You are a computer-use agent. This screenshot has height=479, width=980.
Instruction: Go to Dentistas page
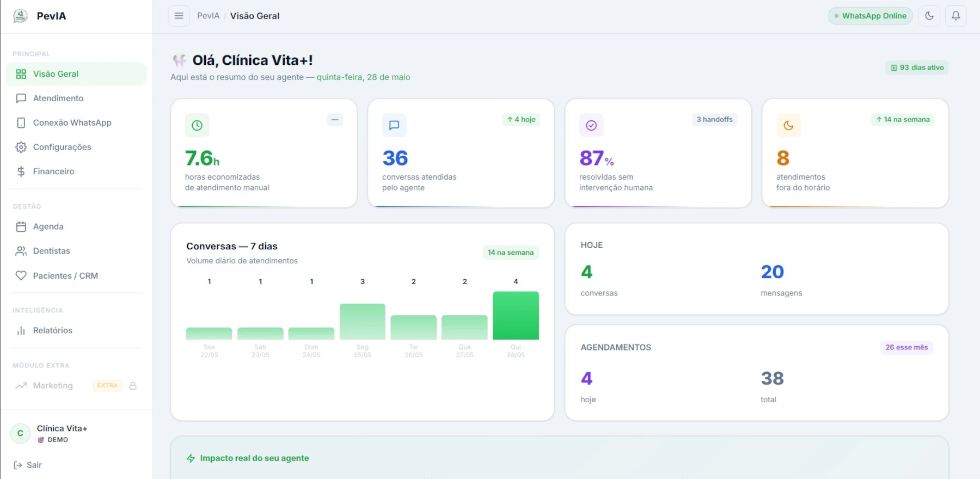tap(76, 251)
